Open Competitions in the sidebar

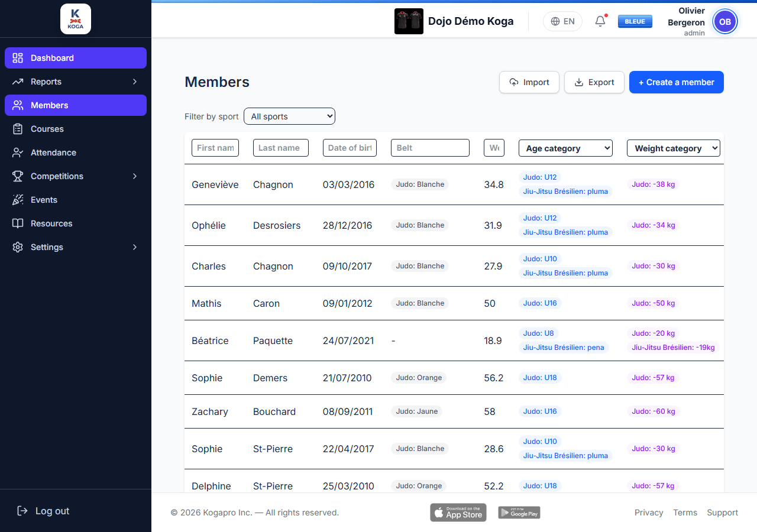point(76,176)
